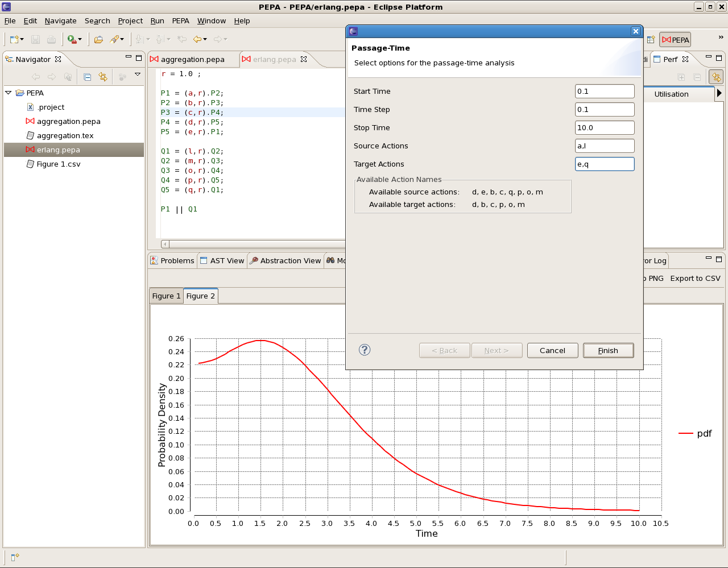The height and width of the screenshot is (568, 728).
Task: Click the Export to CSV link
Action: click(695, 279)
